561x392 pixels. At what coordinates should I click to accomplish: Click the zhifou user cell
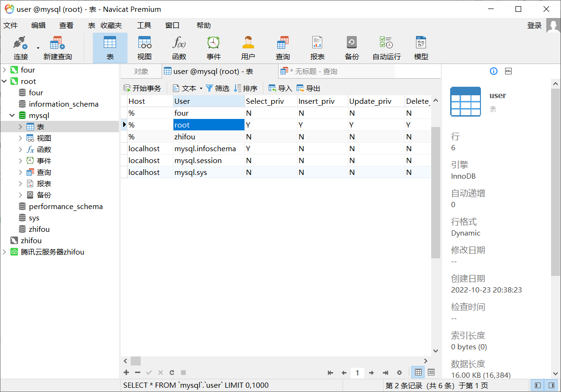pos(209,137)
